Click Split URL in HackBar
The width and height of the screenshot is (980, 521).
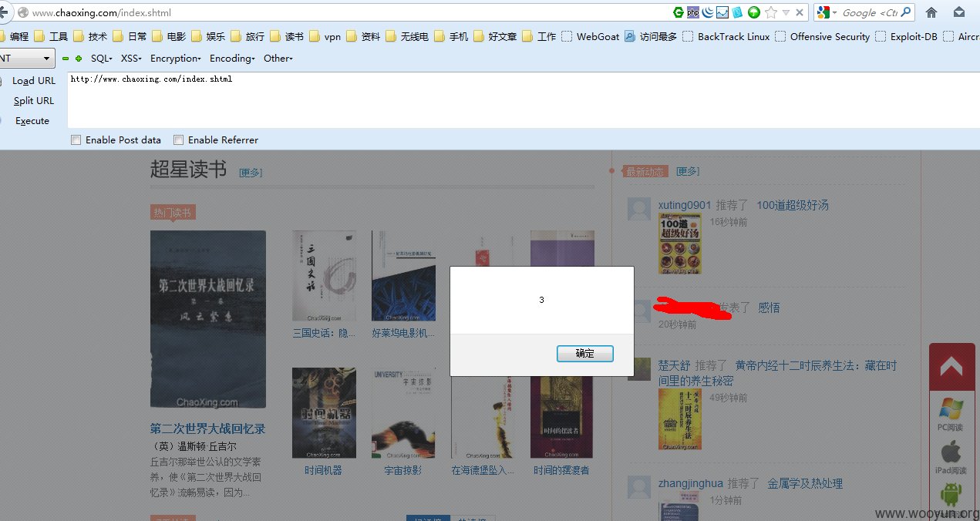[34, 100]
